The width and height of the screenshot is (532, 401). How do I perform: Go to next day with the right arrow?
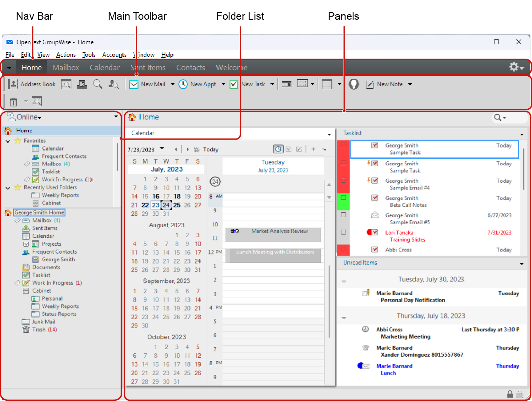coord(188,149)
